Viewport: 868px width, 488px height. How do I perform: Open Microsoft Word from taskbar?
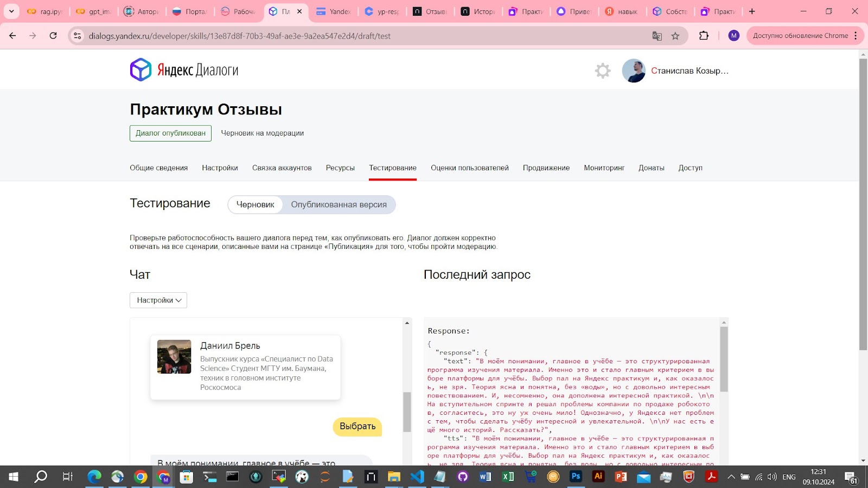click(x=486, y=477)
